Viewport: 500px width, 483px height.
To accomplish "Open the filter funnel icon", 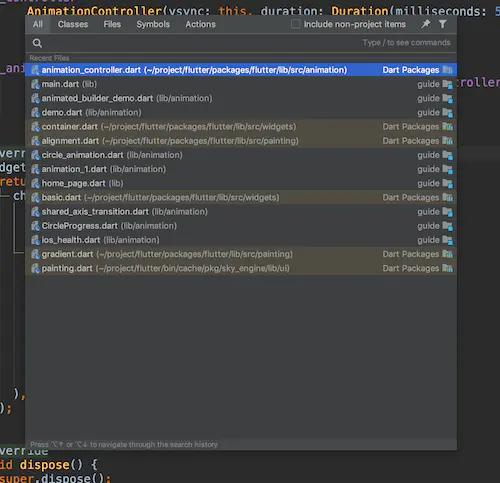I will 442,24.
